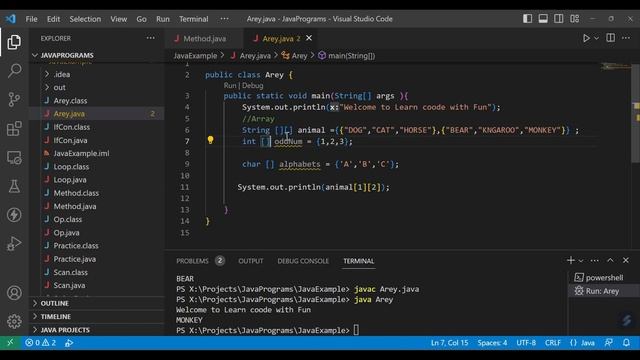Open the Thunder Client lightning icon

click(x=14, y=215)
